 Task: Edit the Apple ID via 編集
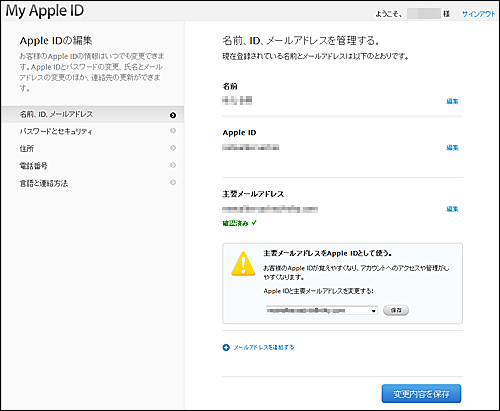tap(452, 148)
